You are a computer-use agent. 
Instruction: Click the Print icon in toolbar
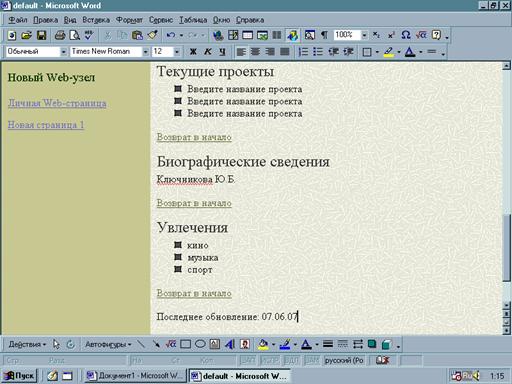(60, 35)
